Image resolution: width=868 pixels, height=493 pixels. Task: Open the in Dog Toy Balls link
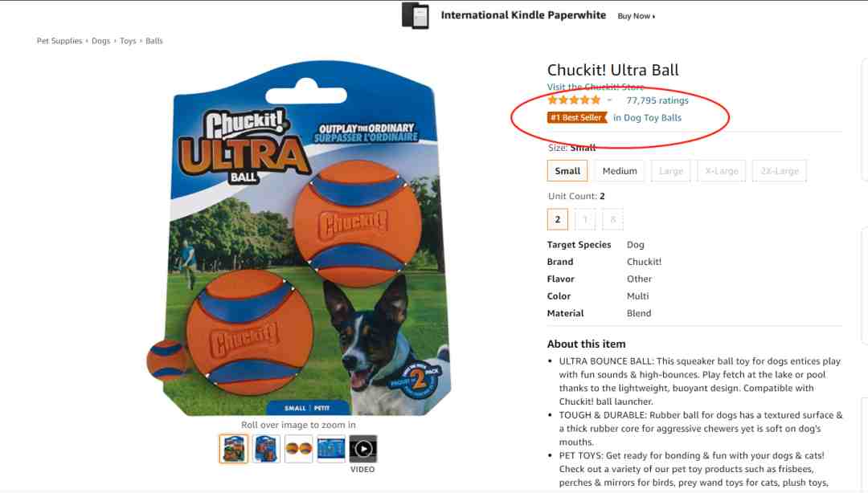[648, 117]
